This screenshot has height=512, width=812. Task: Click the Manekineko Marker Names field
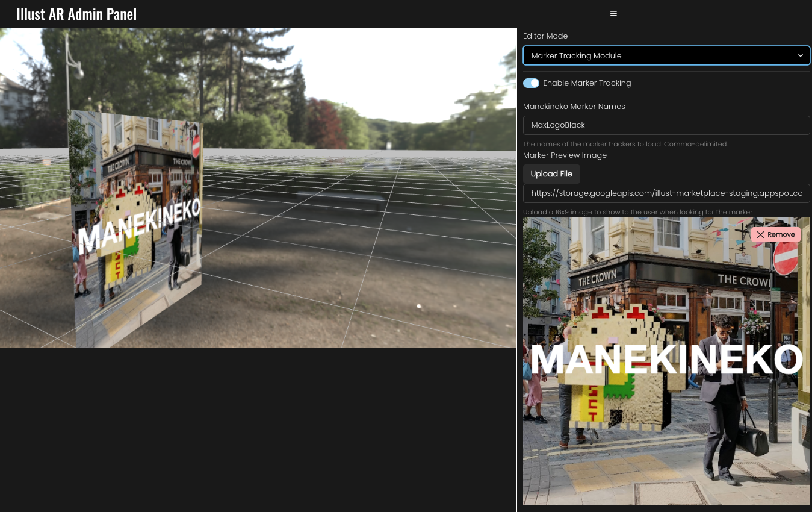666,125
